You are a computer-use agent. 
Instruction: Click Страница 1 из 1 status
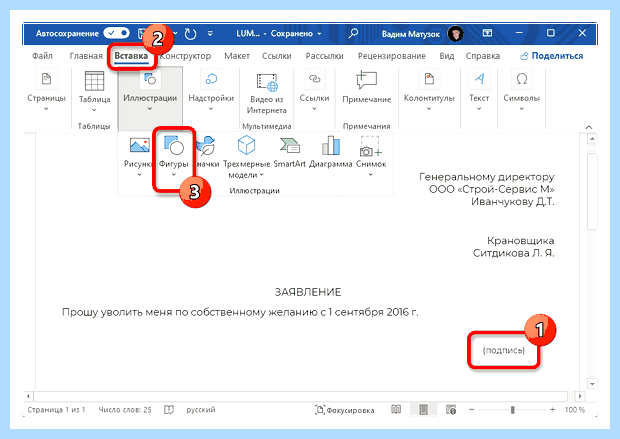(x=56, y=410)
